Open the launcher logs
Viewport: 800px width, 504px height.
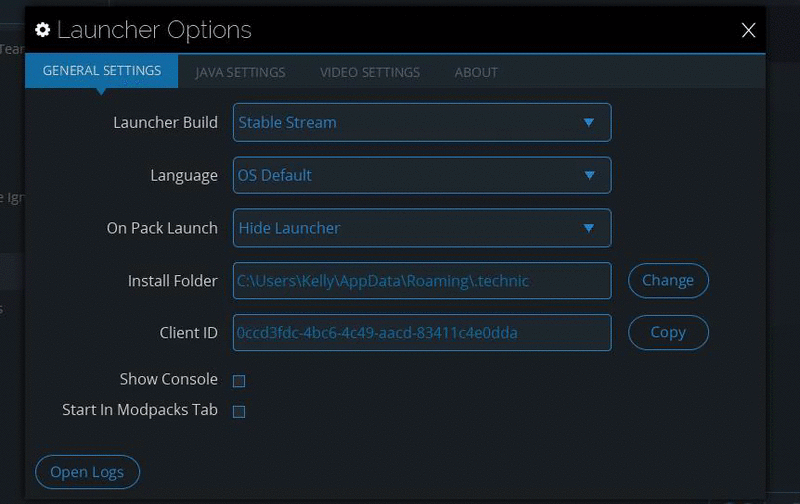coord(87,472)
